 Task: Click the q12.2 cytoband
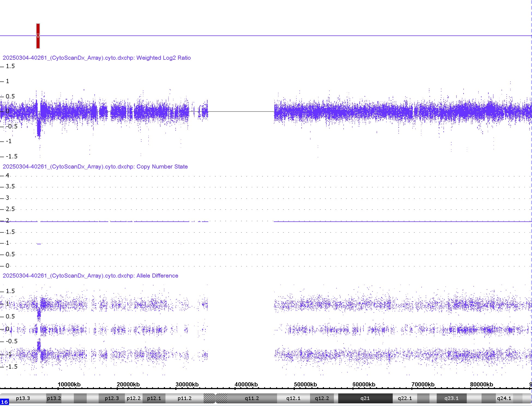322,398
